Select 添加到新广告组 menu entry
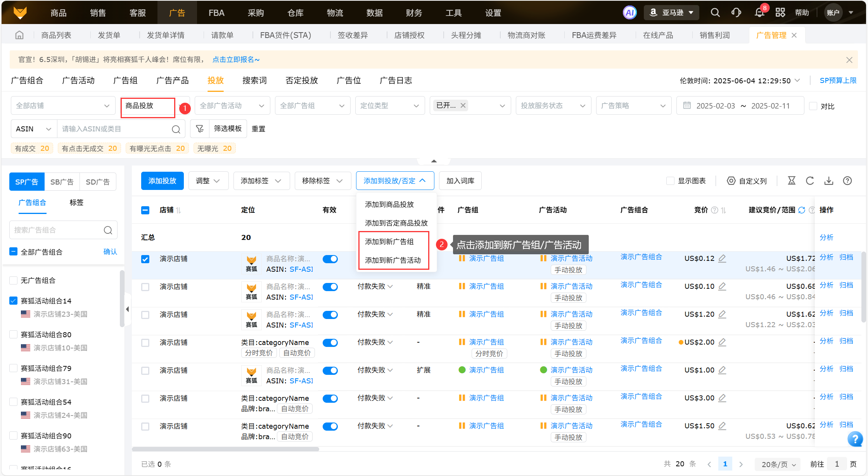868x476 pixels. tap(389, 241)
